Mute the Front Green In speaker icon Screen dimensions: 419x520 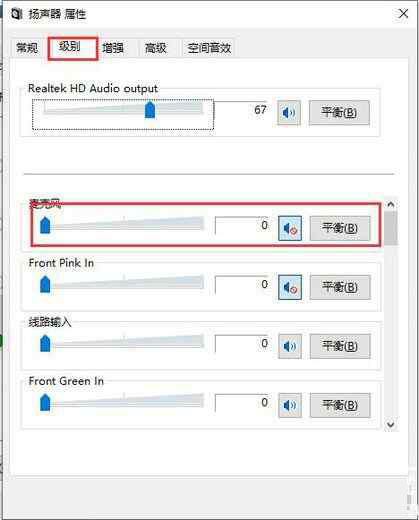tap(290, 405)
